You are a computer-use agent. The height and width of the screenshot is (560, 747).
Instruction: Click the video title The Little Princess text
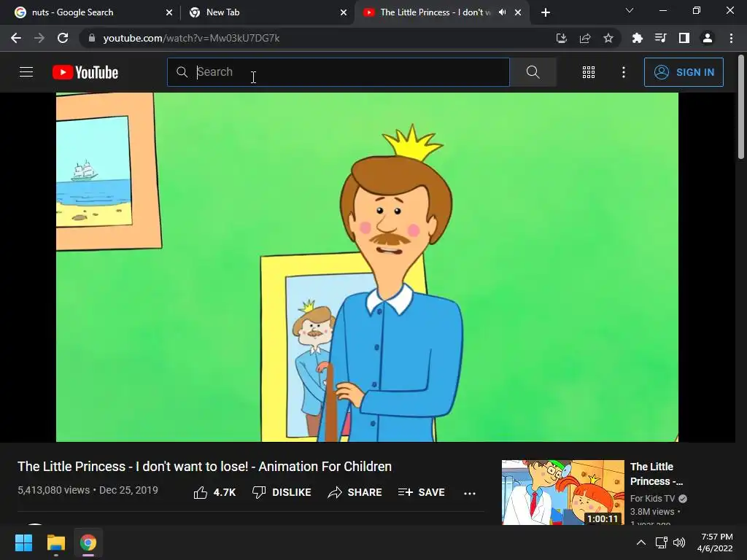pyautogui.click(x=204, y=467)
